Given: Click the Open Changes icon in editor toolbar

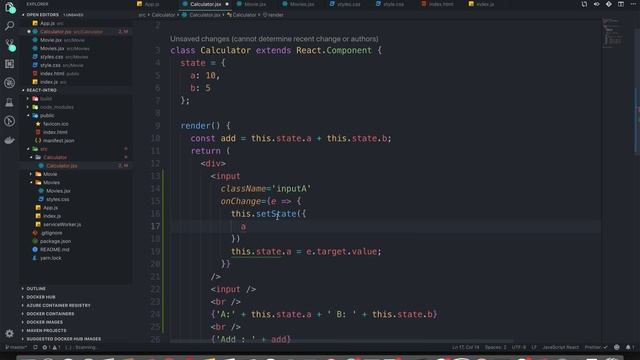Looking at the screenshot, I should 584,4.
